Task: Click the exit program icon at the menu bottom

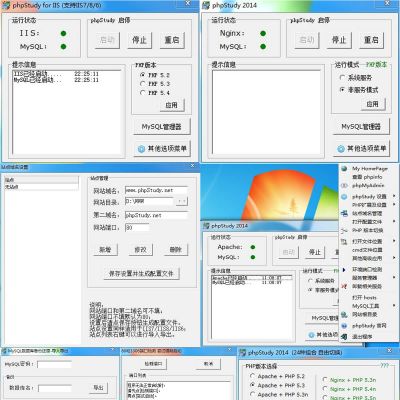Action: 344,337
